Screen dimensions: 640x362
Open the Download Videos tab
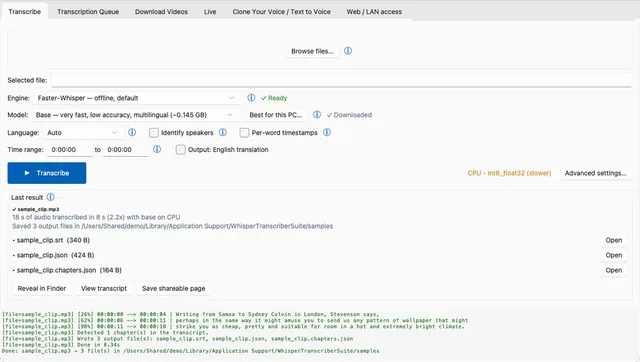(161, 12)
